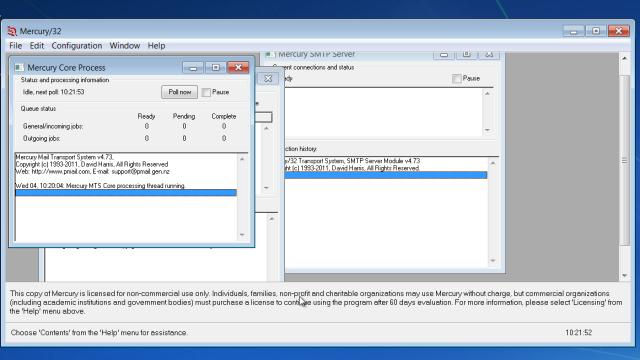Screen dimensions: 640x360
Task: Click scroll down arrow in hidden middle window
Action: pos(267,188)
